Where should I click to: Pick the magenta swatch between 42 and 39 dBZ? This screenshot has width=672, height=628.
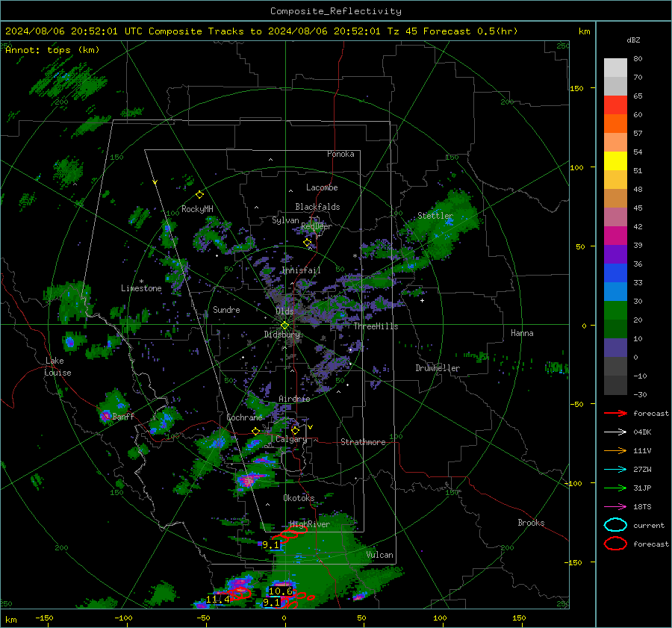615,236
